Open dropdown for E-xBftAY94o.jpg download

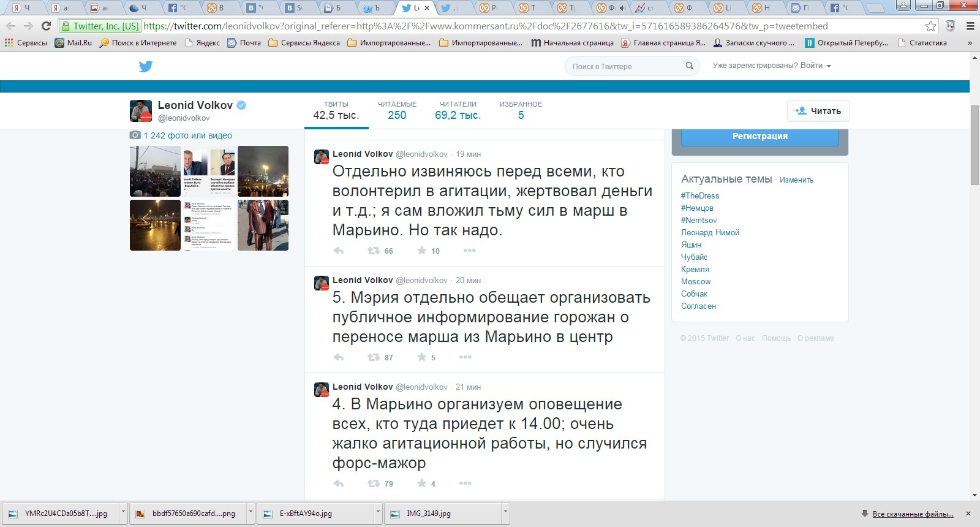click(x=378, y=513)
